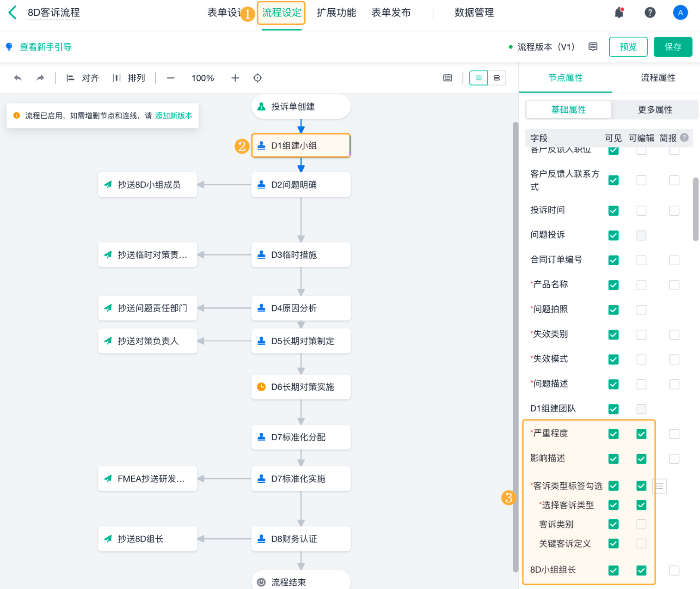The height and width of the screenshot is (589, 700).
Task: Open the 排列 arrange dropdown
Action: click(x=129, y=78)
